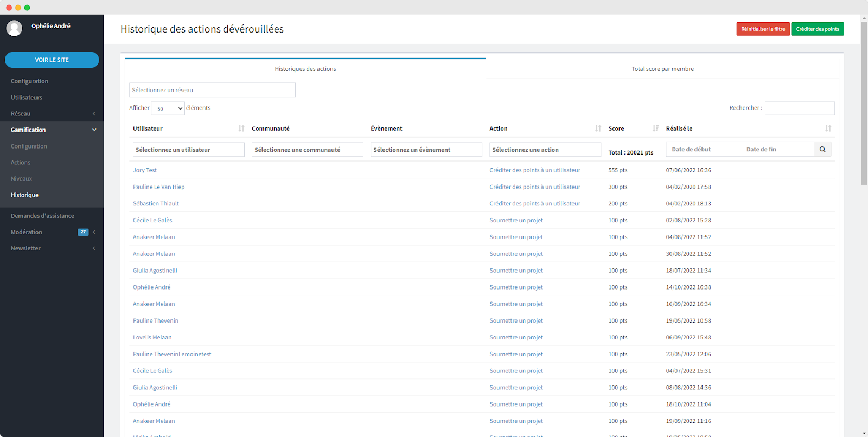868x437 pixels.
Task: Open Utilisateurs in the sidebar
Action: point(27,98)
